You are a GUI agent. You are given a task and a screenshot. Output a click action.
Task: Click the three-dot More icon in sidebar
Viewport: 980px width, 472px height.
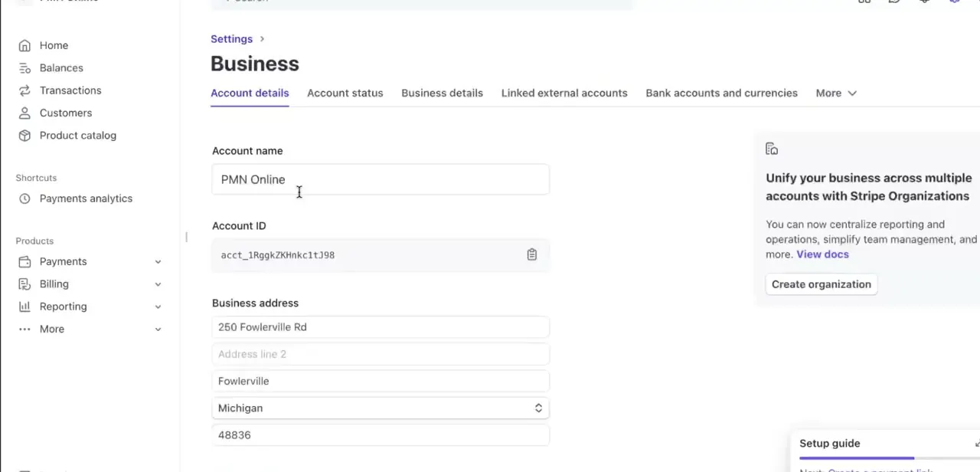coord(24,329)
